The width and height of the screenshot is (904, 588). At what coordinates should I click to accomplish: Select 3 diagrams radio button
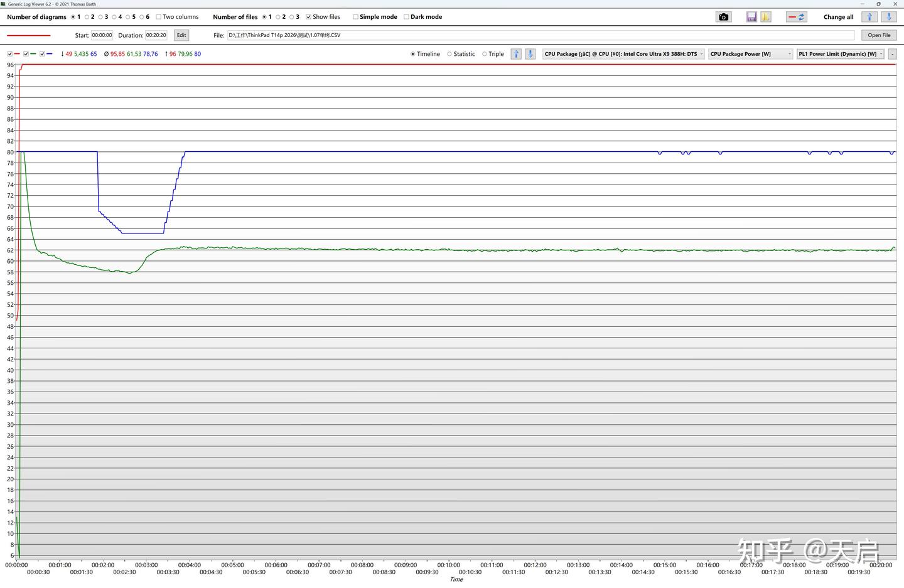(x=100, y=17)
